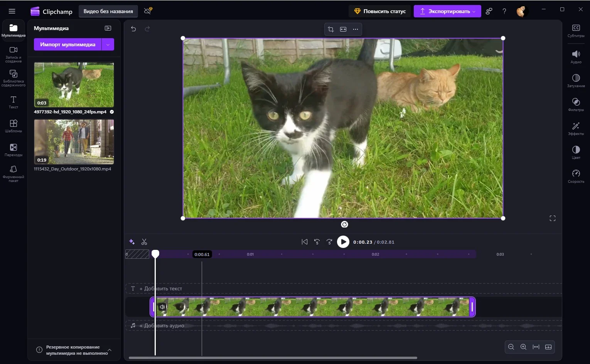Toggle fullscreen preview mode

[552, 218]
